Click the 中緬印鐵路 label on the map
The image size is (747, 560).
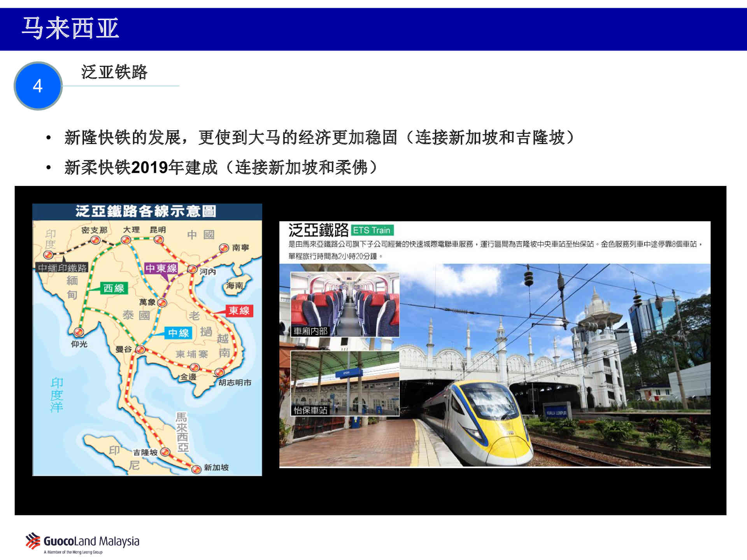(x=62, y=268)
